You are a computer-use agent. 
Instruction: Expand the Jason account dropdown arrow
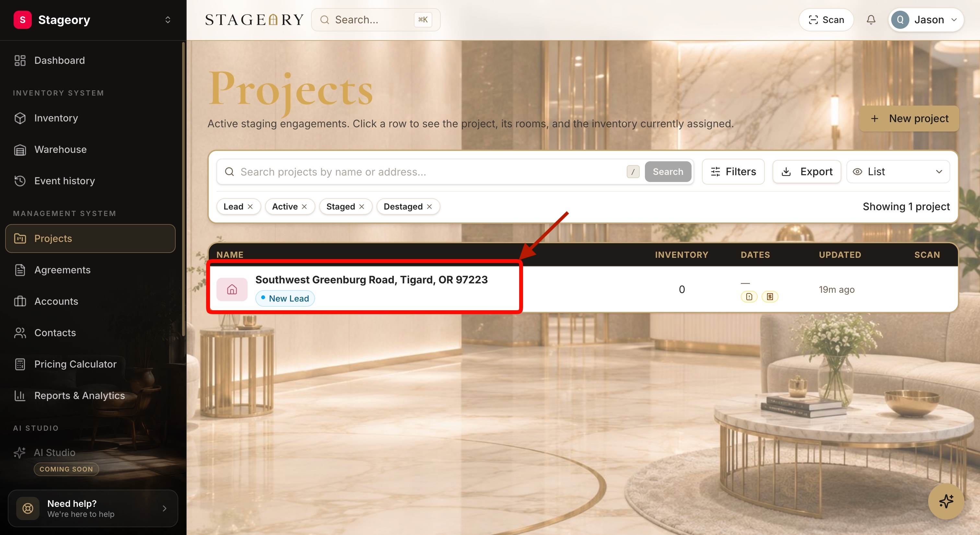pyautogui.click(x=954, y=20)
